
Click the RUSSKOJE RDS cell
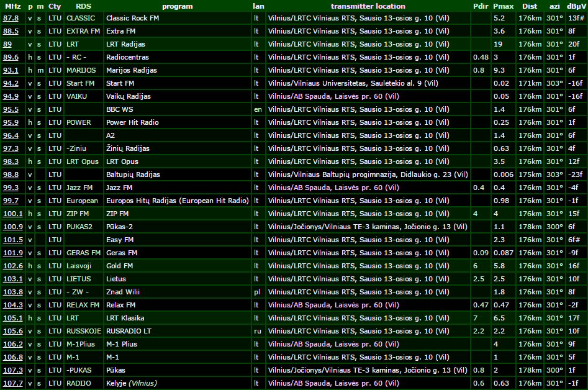click(x=84, y=331)
